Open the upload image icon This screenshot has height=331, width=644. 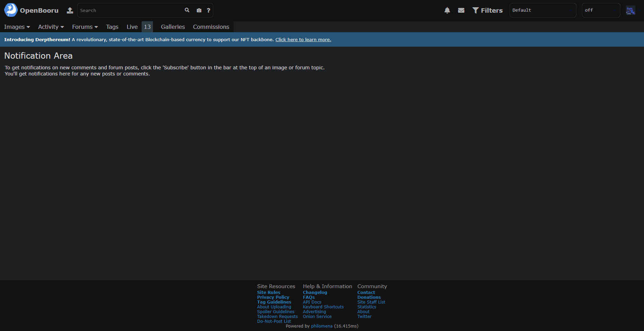point(70,10)
